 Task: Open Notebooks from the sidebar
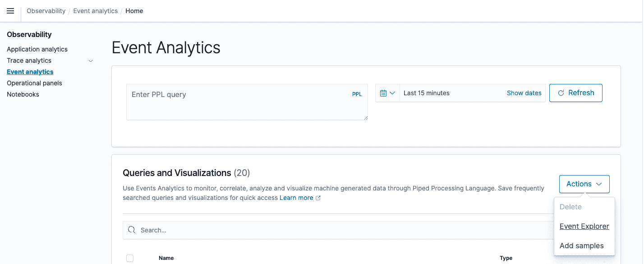23,94
